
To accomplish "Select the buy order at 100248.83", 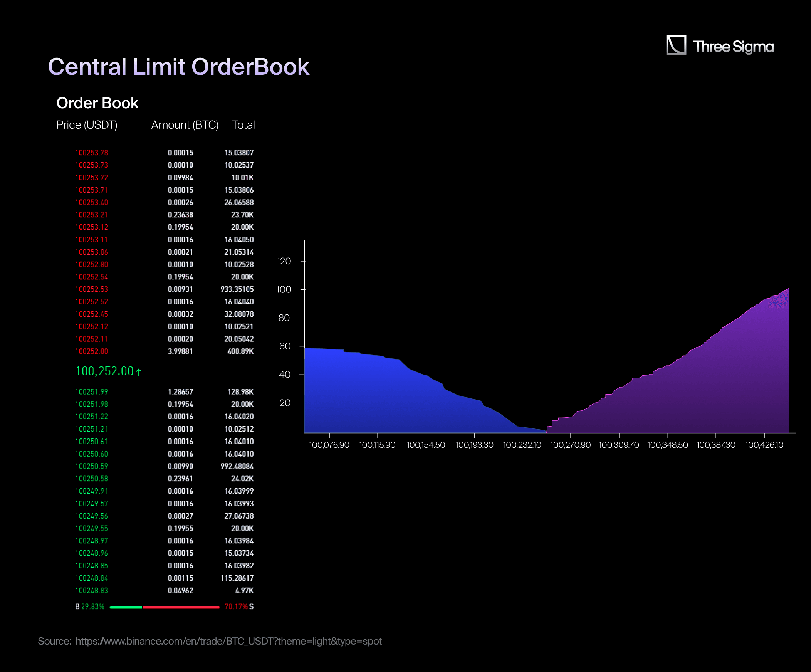I will (x=92, y=590).
